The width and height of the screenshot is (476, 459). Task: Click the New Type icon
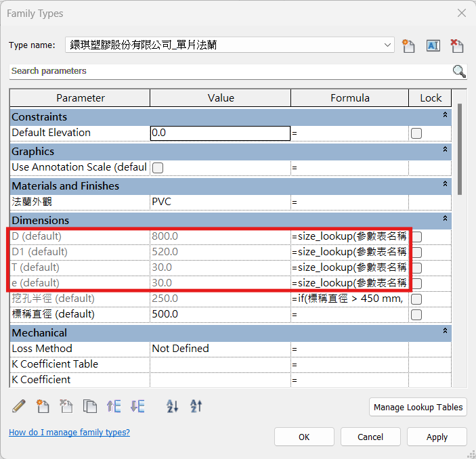(408, 45)
